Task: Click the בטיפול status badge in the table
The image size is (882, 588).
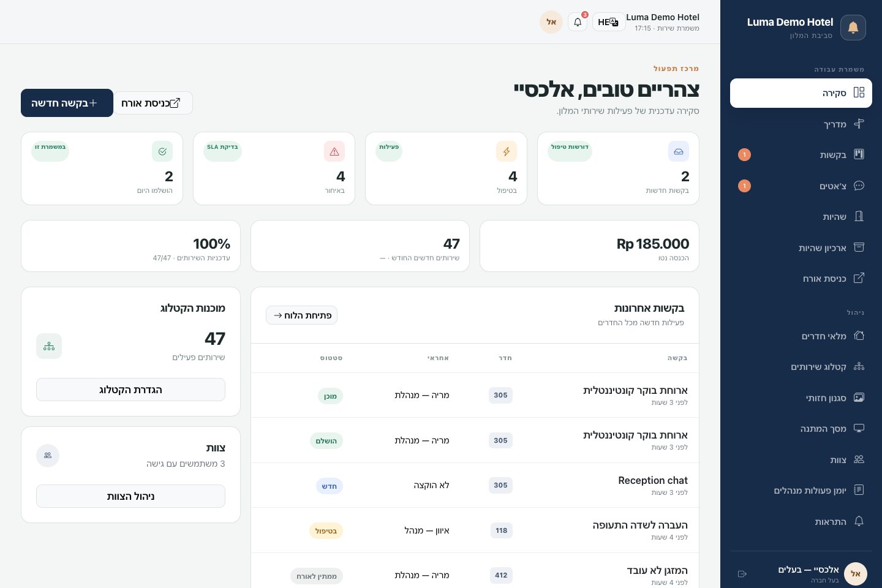Action: (326, 531)
